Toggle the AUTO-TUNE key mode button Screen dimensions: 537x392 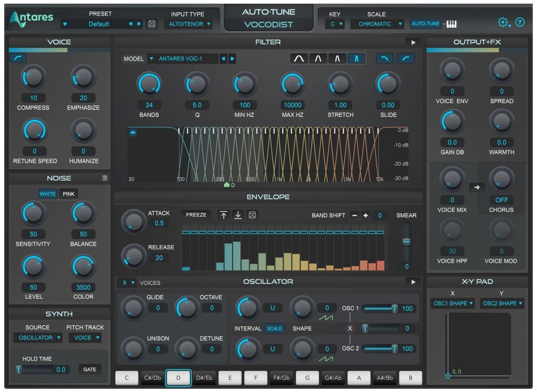pyautogui.click(x=425, y=24)
